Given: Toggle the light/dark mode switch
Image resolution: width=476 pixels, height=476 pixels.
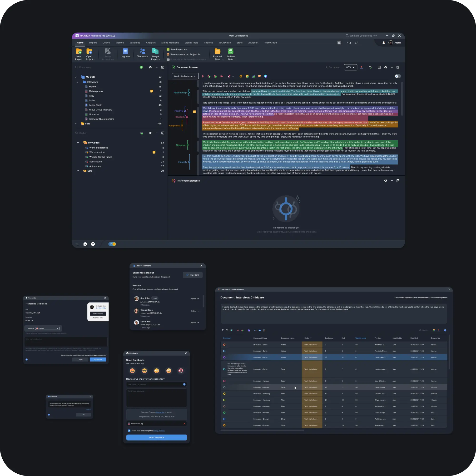Looking at the screenshot, I should tap(112, 244).
